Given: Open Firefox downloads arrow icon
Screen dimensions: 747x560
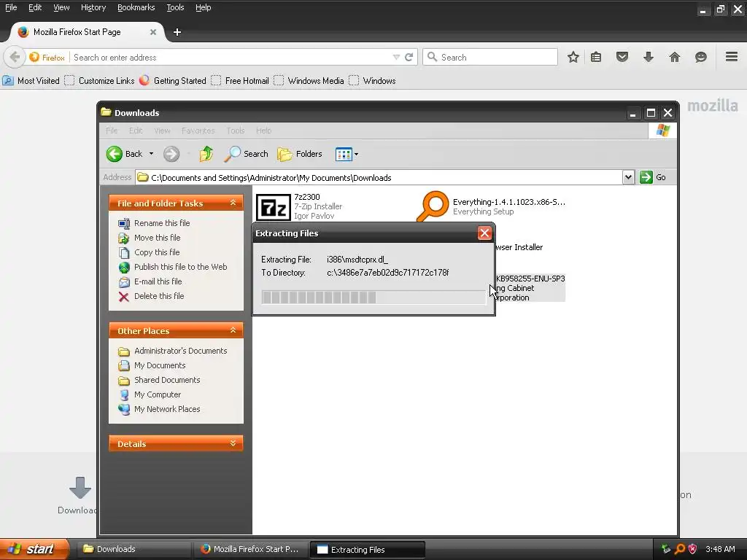Looking at the screenshot, I should pyautogui.click(x=649, y=57).
